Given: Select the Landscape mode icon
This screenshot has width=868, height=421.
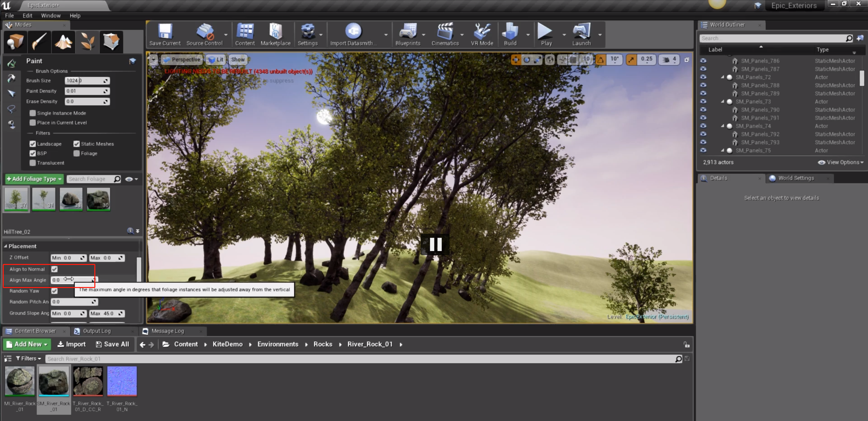Looking at the screenshot, I should tap(63, 42).
